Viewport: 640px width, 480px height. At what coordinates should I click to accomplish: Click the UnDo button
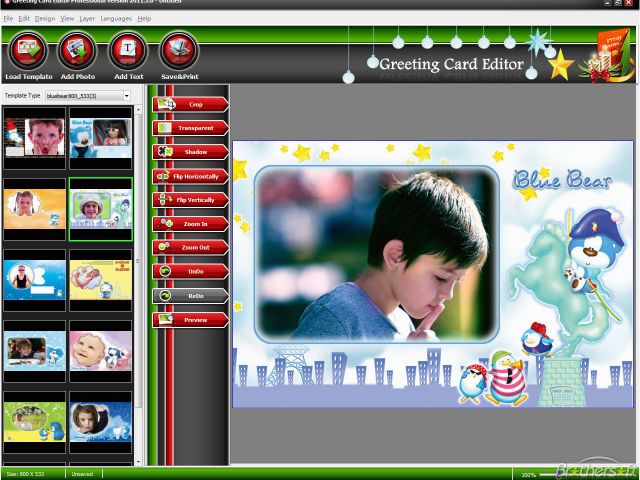[190, 271]
